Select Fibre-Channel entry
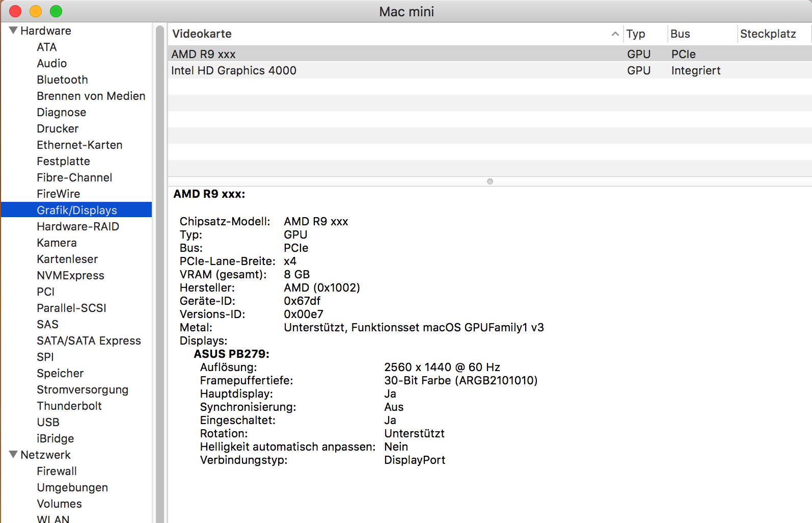Viewport: 812px width, 523px height. tap(74, 177)
